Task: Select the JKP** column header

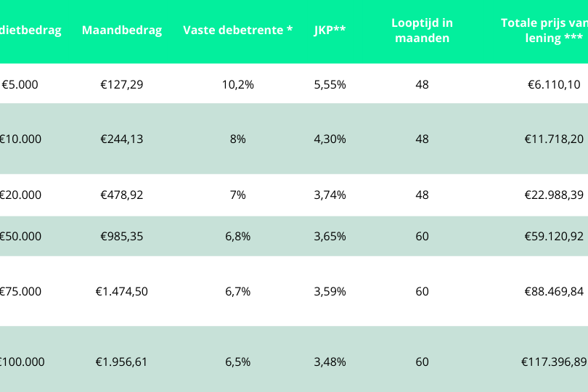Action: point(330,30)
